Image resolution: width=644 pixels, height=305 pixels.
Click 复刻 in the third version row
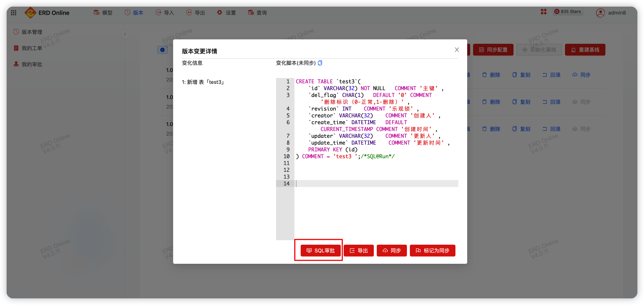(521, 129)
